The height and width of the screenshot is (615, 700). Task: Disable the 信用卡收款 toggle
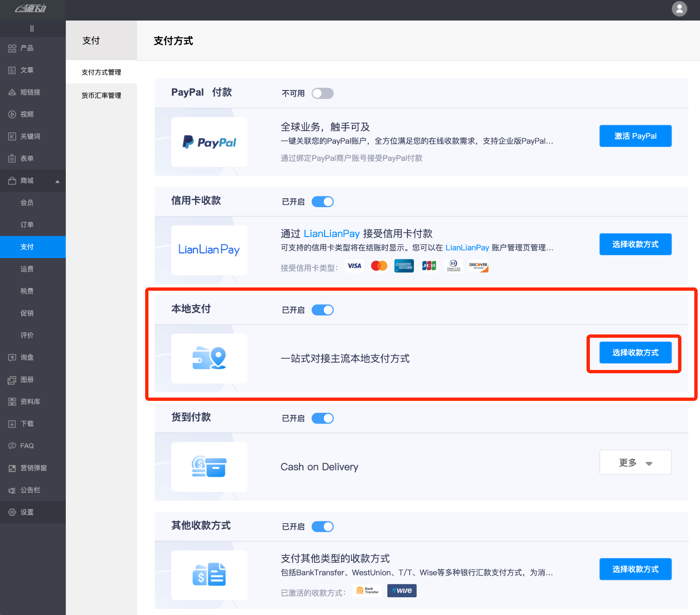coord(322,202)
